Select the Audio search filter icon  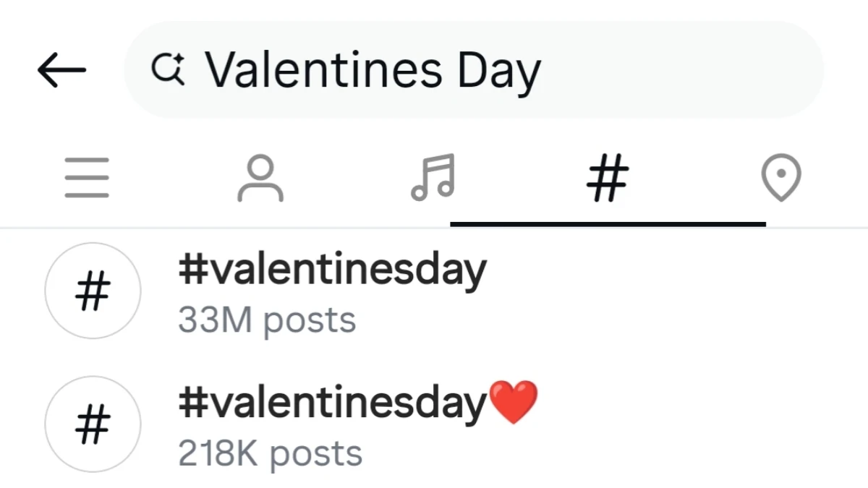[x=432, y=177]
